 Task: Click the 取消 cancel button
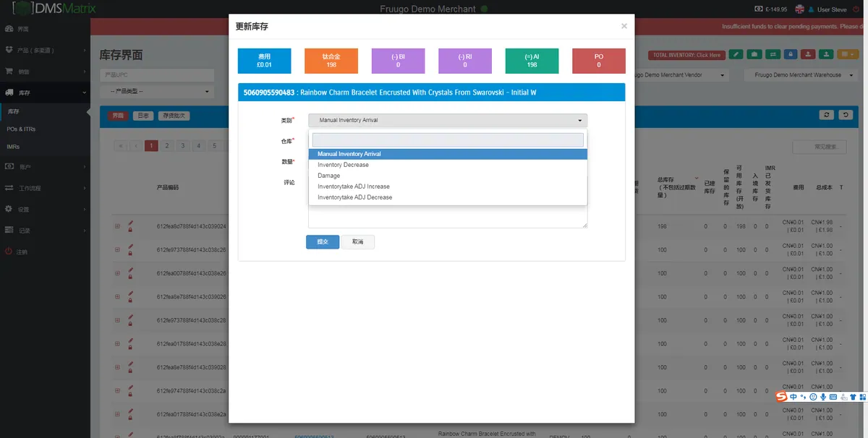pos(358,241)
